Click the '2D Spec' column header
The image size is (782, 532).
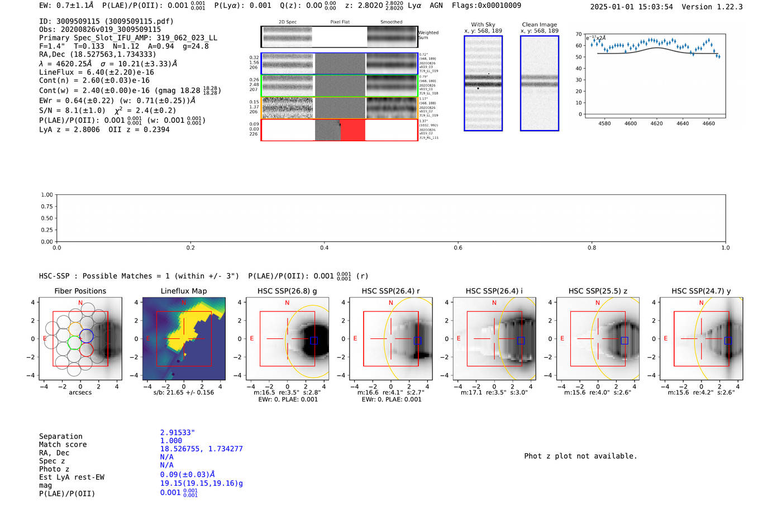(288, 22)
